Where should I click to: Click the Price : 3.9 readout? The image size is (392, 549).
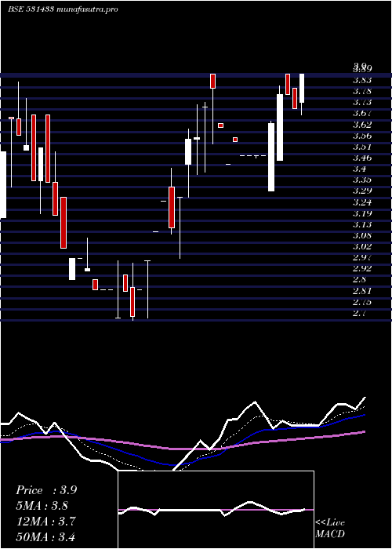[46, 490]
